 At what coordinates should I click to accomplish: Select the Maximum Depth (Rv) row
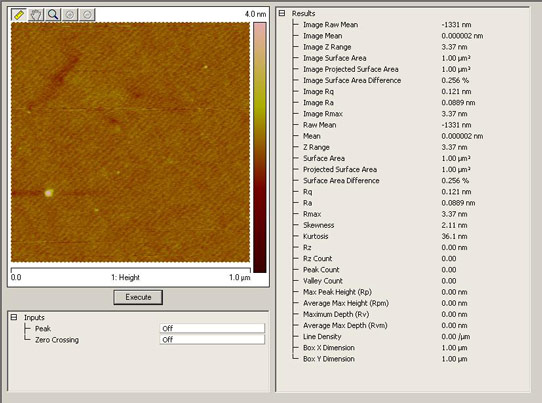pos(385,314)
